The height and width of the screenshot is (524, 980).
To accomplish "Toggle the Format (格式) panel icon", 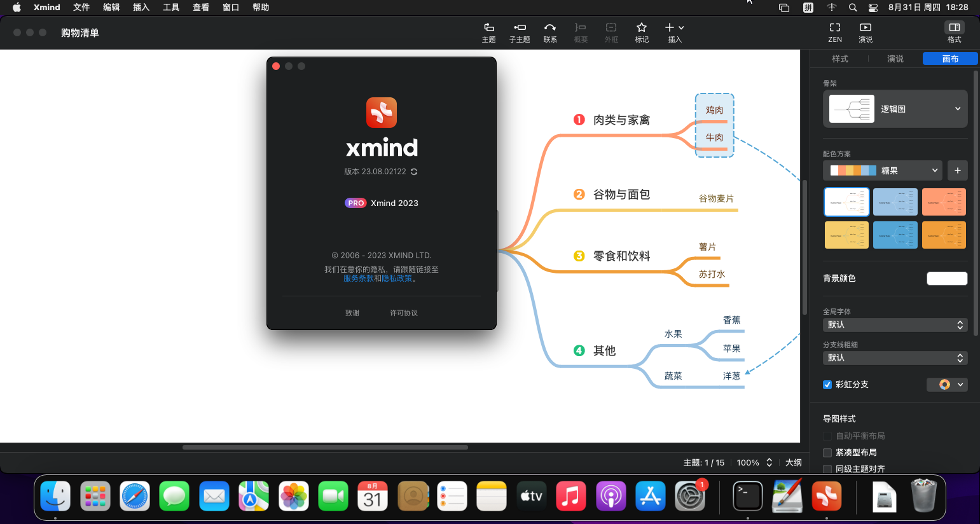I will tap(954, 27).
